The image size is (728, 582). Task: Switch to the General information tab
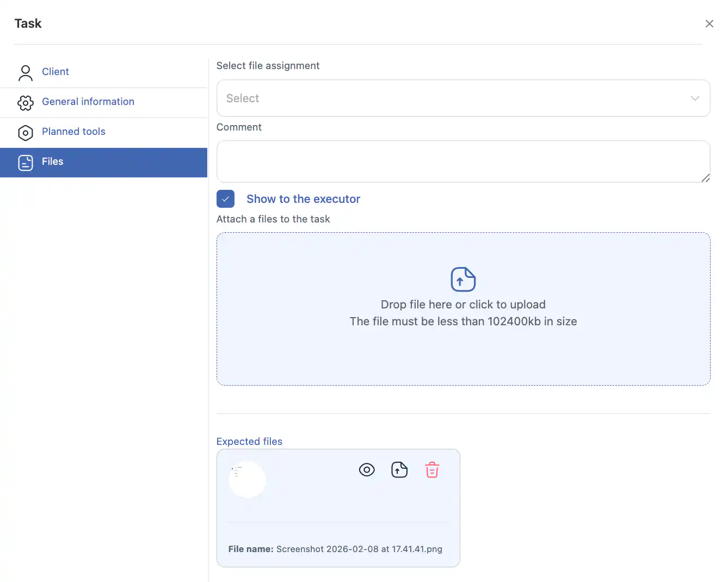pos(88,102)
